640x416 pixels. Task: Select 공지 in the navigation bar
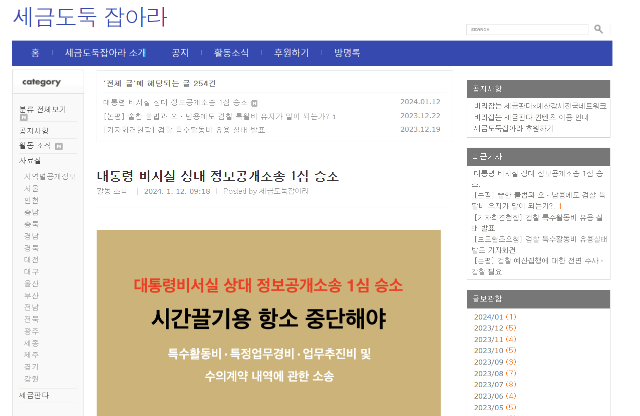[x=180, y=53]
